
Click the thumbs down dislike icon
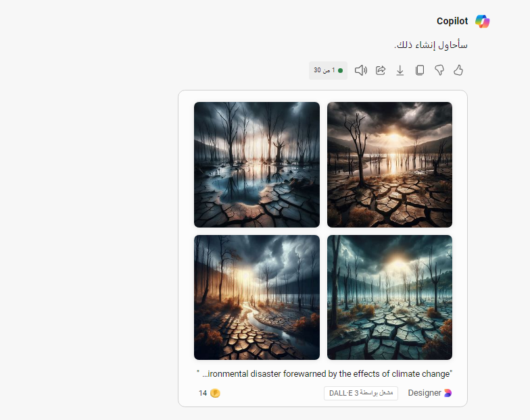[x=439, y=70]
